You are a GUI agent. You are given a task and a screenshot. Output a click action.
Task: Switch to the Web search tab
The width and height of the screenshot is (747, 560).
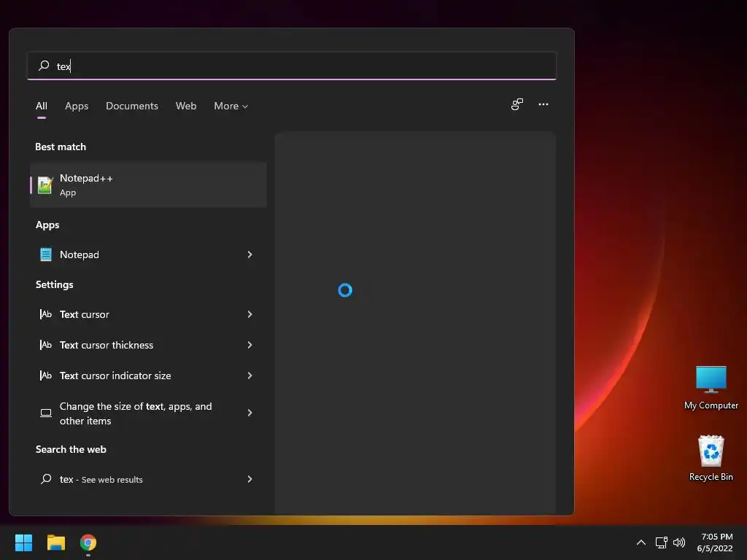tap(186, 106)
